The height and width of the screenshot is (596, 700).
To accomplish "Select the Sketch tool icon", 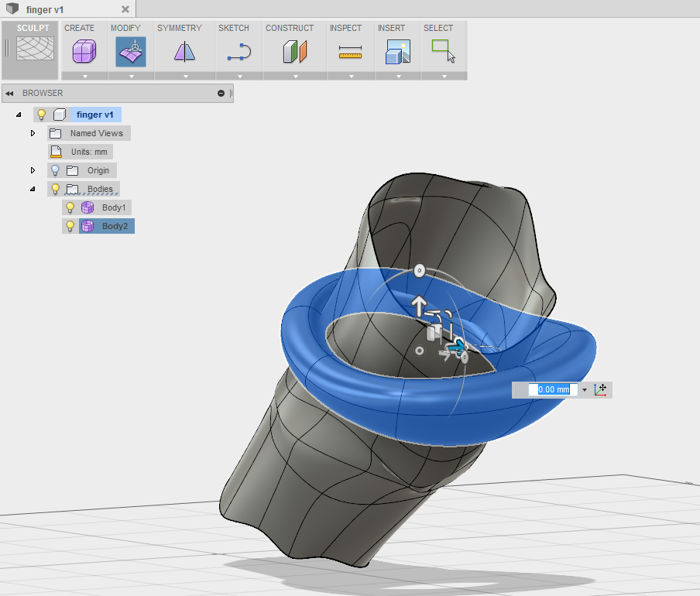I will click(x=239, y=52).
